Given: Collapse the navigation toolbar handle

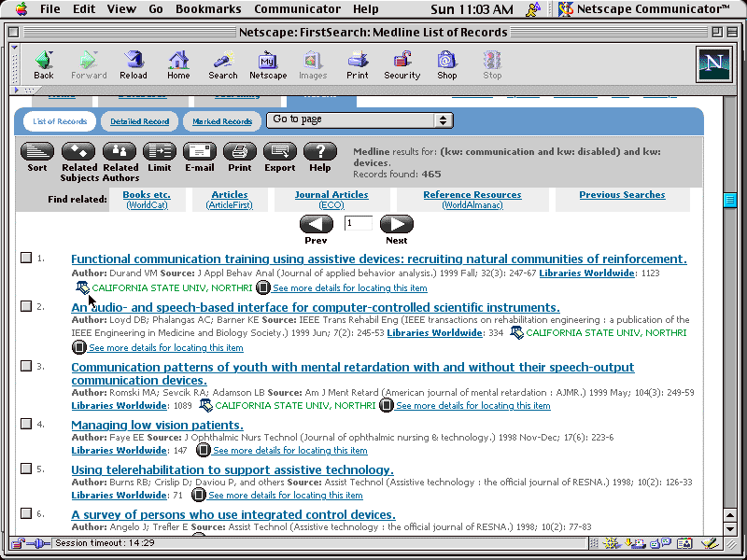Looking at the screenshot, I should (x=15, y=64).
